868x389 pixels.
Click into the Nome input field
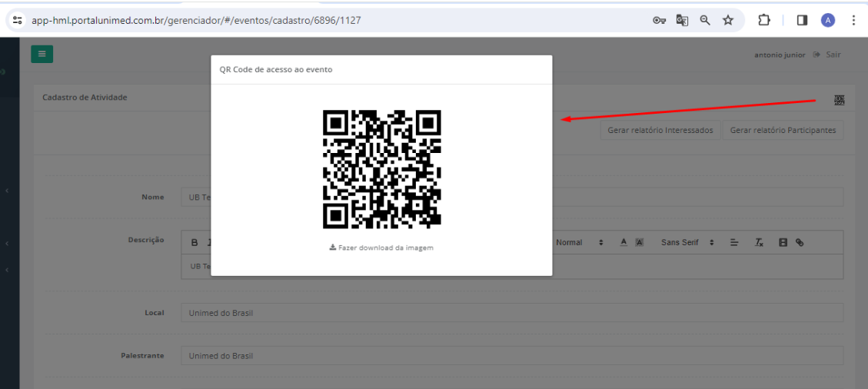[512, 197]
